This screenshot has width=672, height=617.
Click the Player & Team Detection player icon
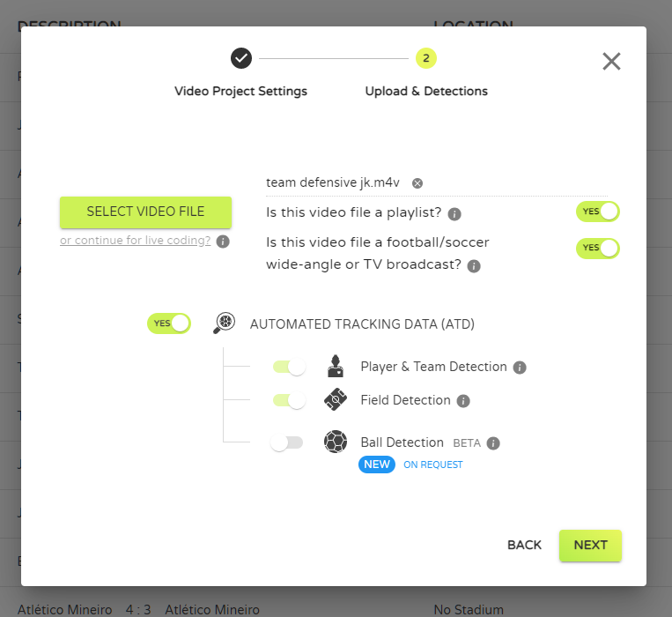pyautogui.click(x=336, y=366)
